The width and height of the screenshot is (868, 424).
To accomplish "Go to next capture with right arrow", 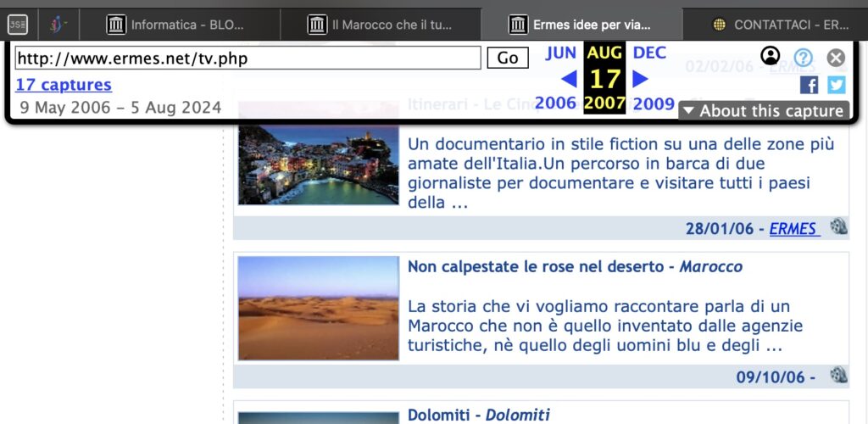I will 641,79.
